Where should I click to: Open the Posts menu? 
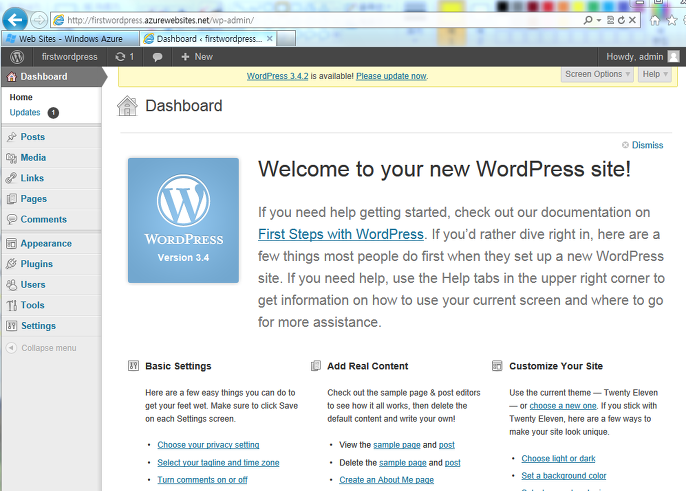click(x=33, y=137)
